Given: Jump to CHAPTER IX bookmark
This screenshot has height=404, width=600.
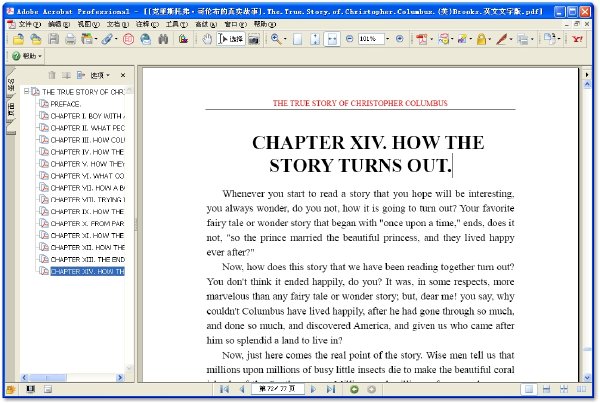Looking at the screenshot, I should (x=87, y=212).
